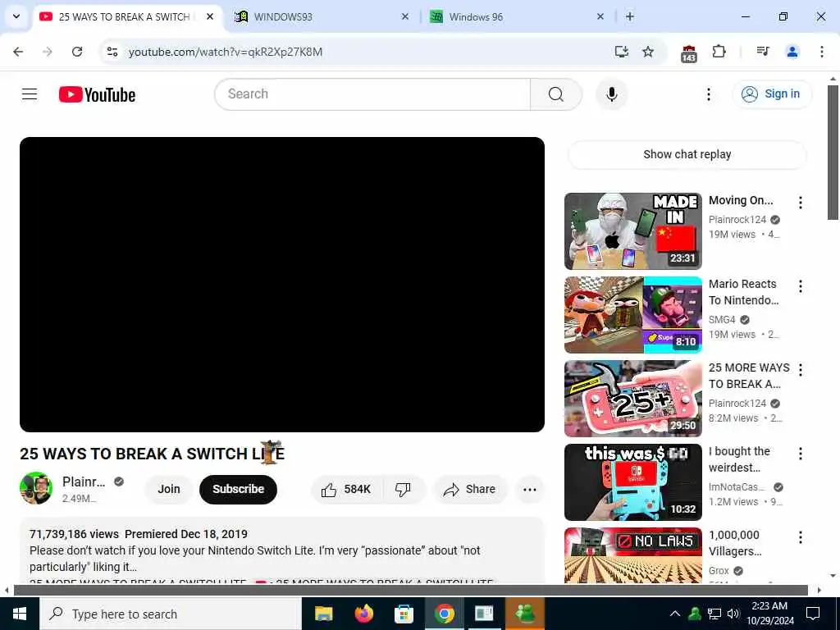The width and height of the screenshot is (840, 630).
Task: Open options for I bought the weirdest video
Action: [x=801, y=454]
